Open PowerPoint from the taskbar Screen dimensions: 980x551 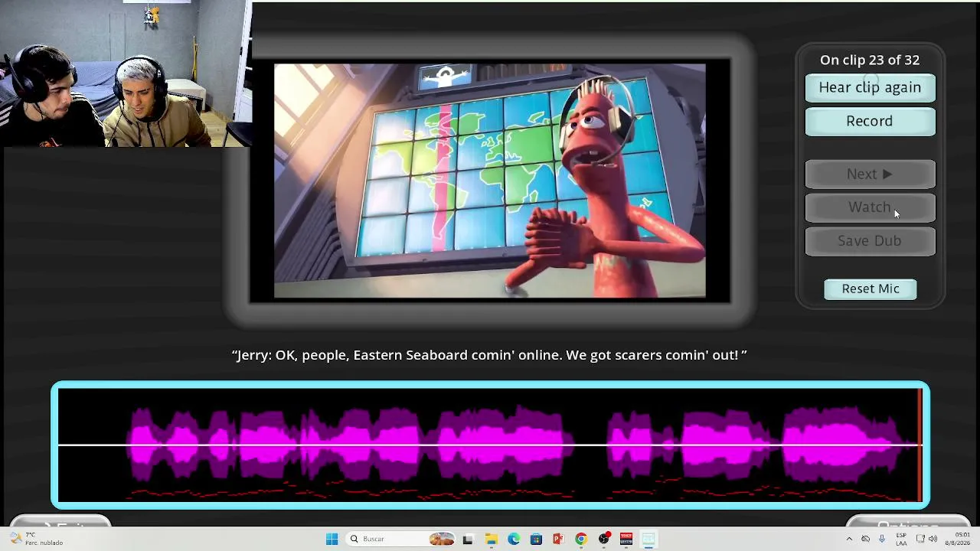[558, 539]
